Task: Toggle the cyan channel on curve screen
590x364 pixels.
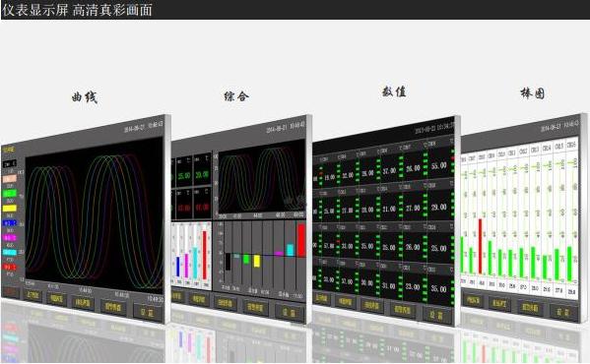Action: 10,253
